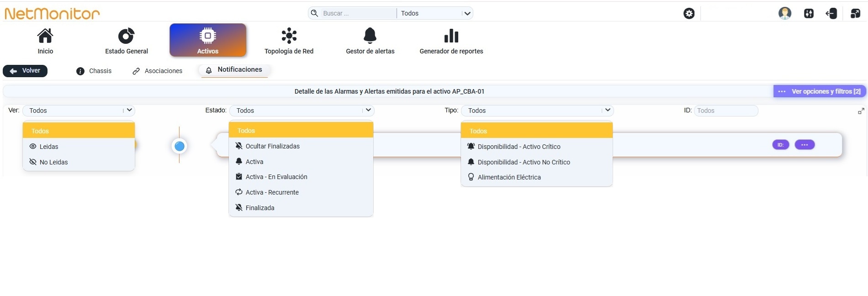
Task: Switch to the Asociaciones tab
Action: point(158,71)
